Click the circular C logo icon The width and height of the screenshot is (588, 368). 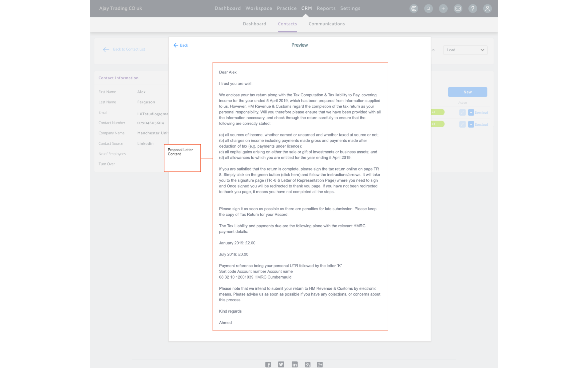point(413,9)
